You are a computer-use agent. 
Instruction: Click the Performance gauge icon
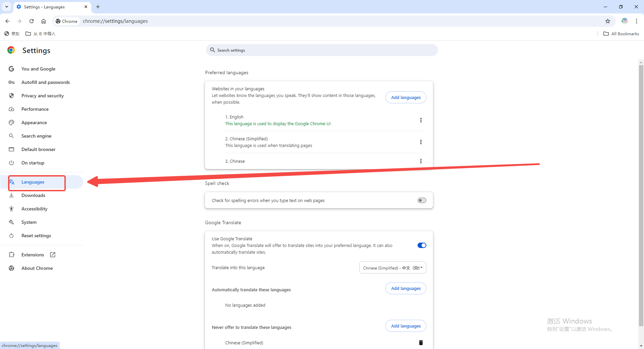[x=11, y=109]
